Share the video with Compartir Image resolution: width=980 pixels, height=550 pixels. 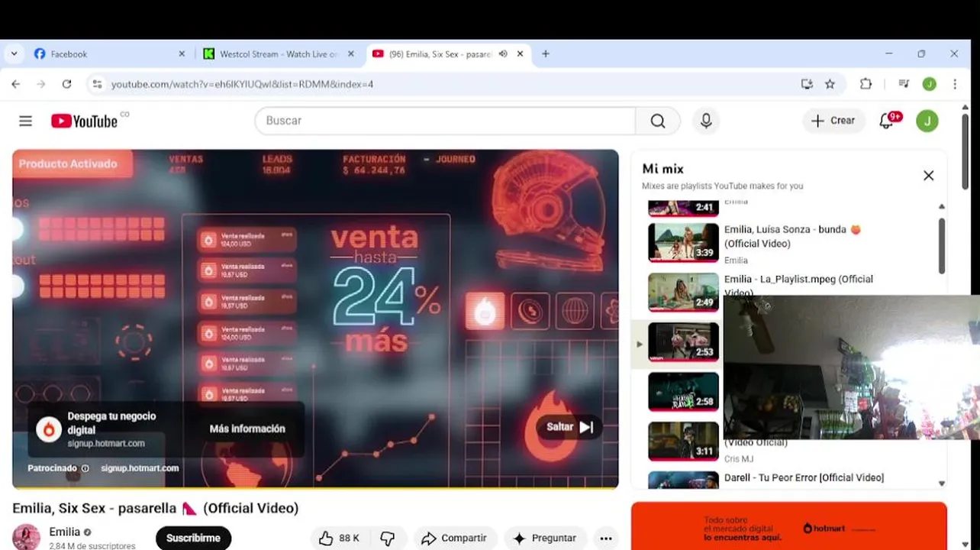[454, 538]
